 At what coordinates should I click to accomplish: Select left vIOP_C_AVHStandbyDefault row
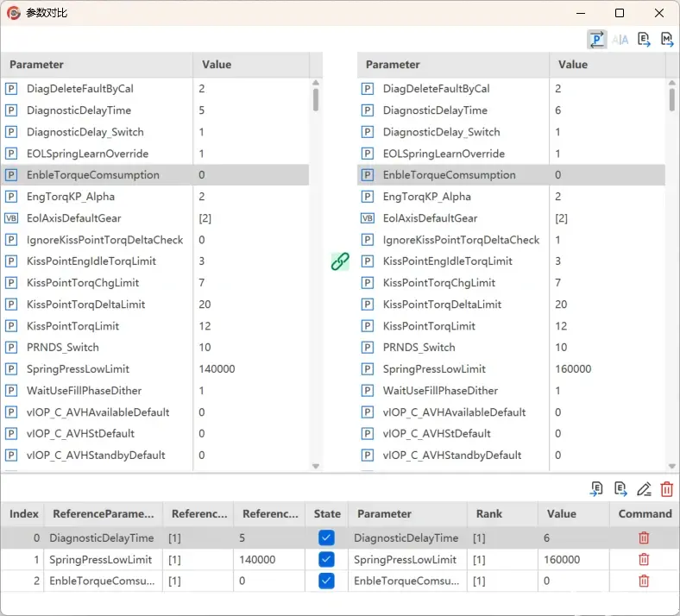click(155, 456)
